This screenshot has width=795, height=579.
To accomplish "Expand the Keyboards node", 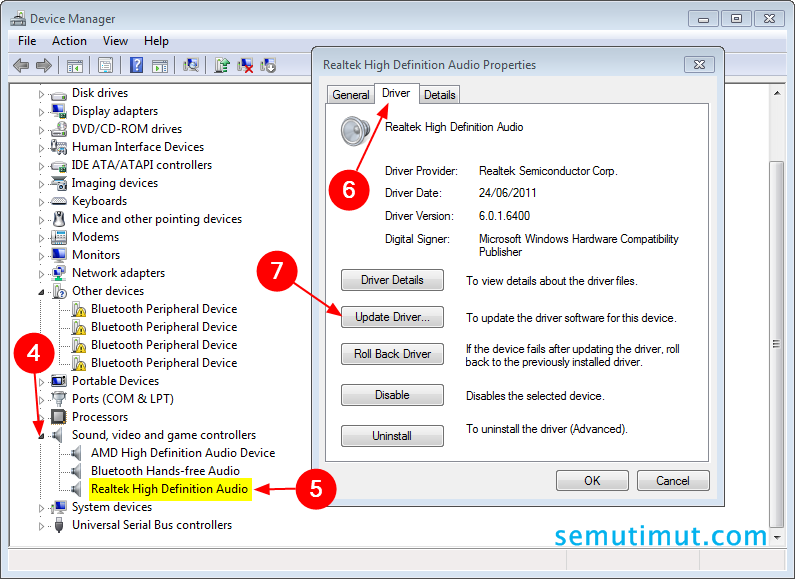I will pyautogui.click(x=41, y=202).
